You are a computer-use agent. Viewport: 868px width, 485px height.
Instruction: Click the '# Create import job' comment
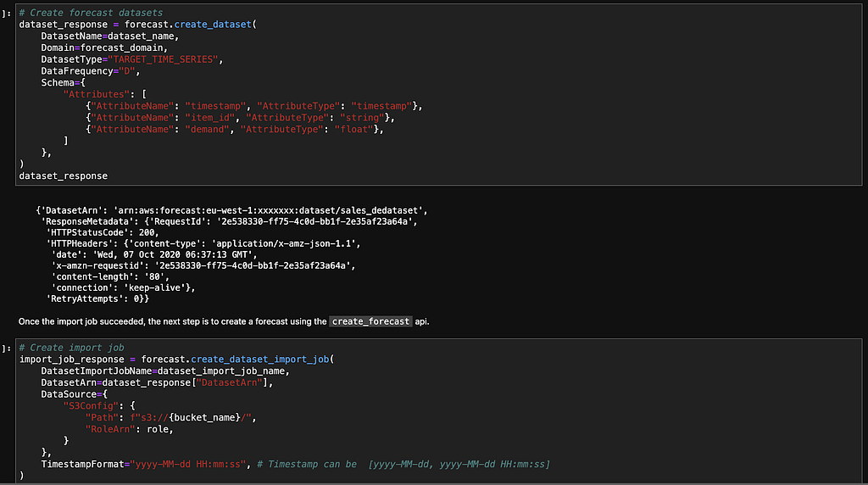[71, 348]
